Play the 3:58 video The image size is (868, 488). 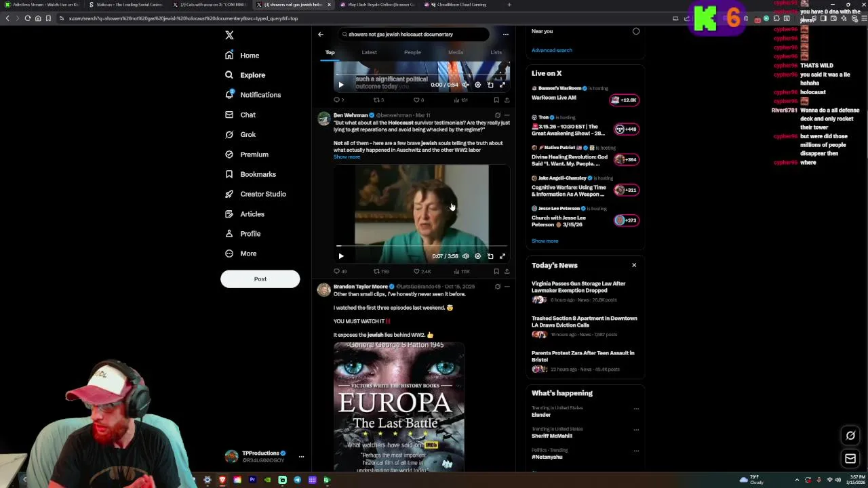tap(341, 256)
